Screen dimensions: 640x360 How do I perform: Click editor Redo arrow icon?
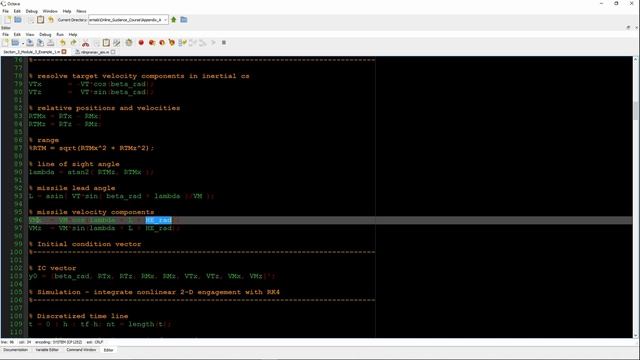[x=73, y=42]
